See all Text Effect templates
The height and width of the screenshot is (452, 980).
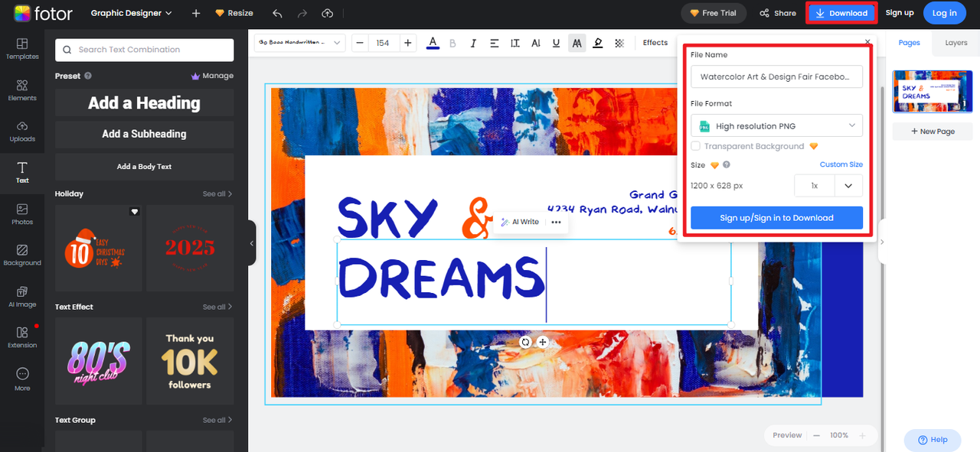[217, 307]
